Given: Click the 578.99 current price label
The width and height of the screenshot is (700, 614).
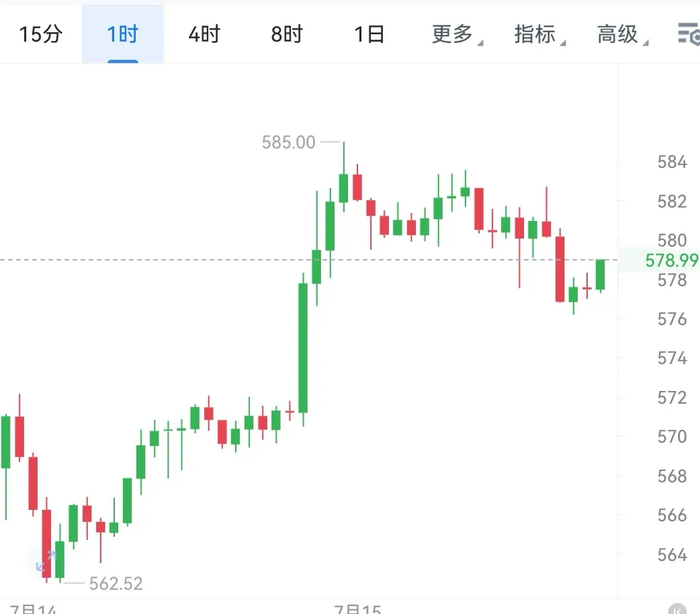Looking at the screenshot, I should (671, 261).
